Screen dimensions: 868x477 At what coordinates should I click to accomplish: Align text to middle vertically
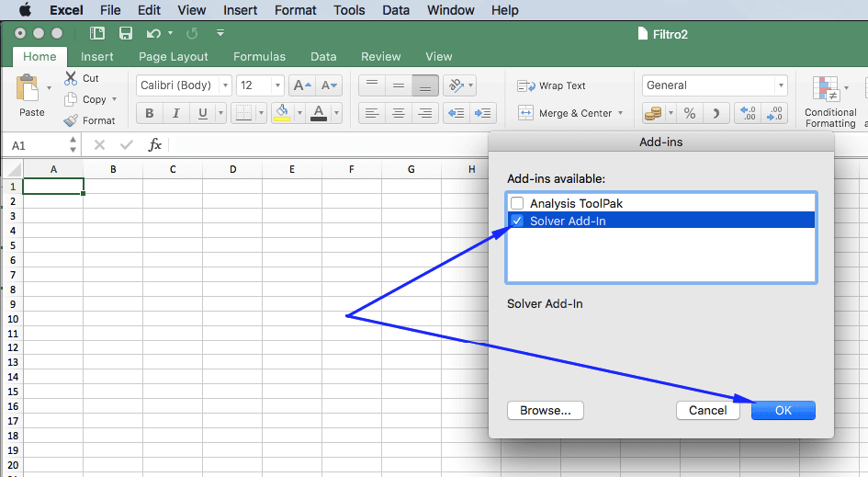[x=399, y=85]
